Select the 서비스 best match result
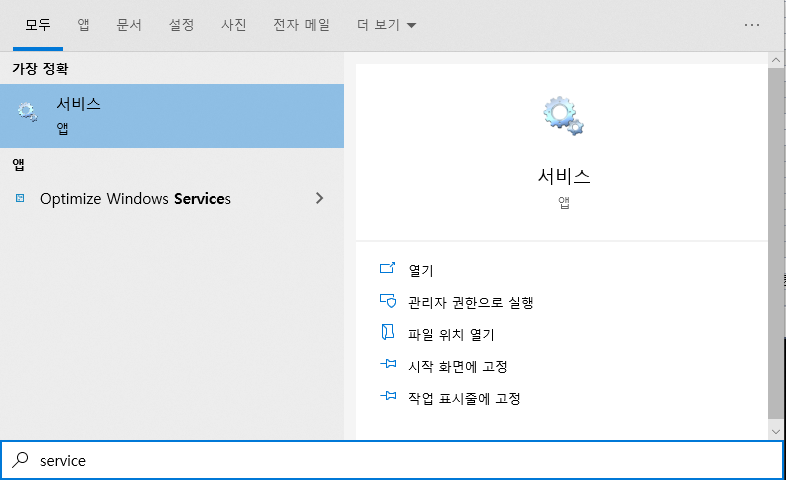The image size is (786, 480). 172,116
